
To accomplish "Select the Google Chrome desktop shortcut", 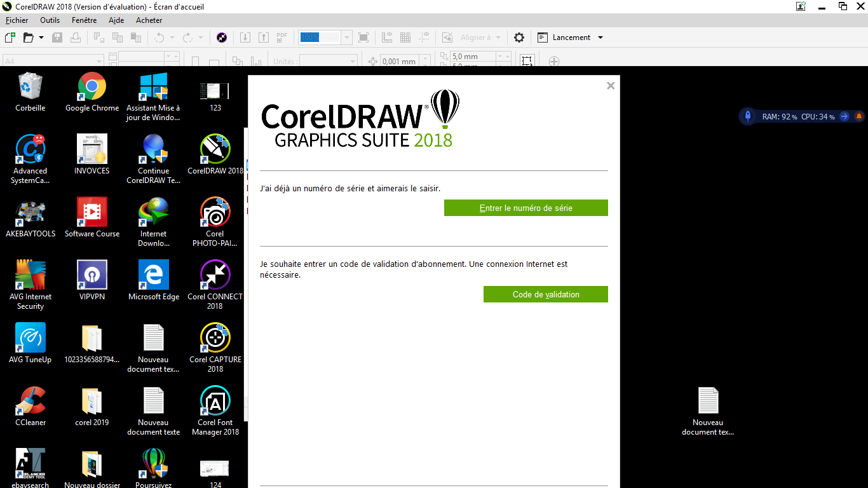I will tap(92, 92).
